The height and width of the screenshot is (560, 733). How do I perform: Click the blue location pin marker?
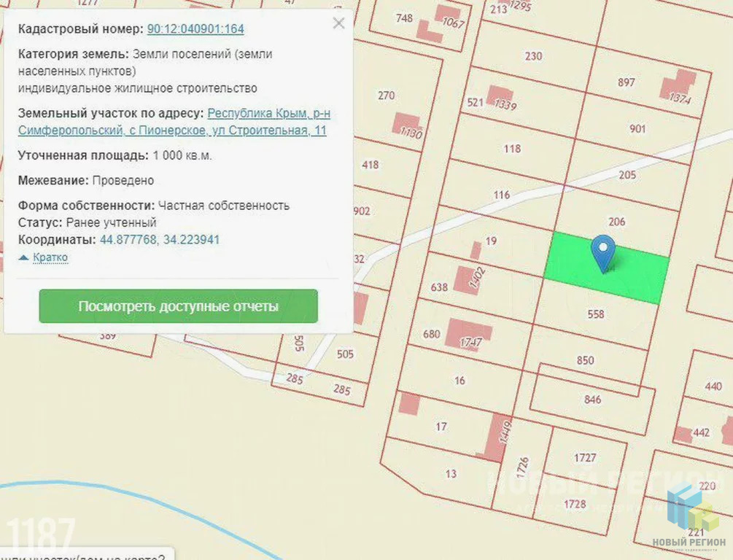[603, 251]
